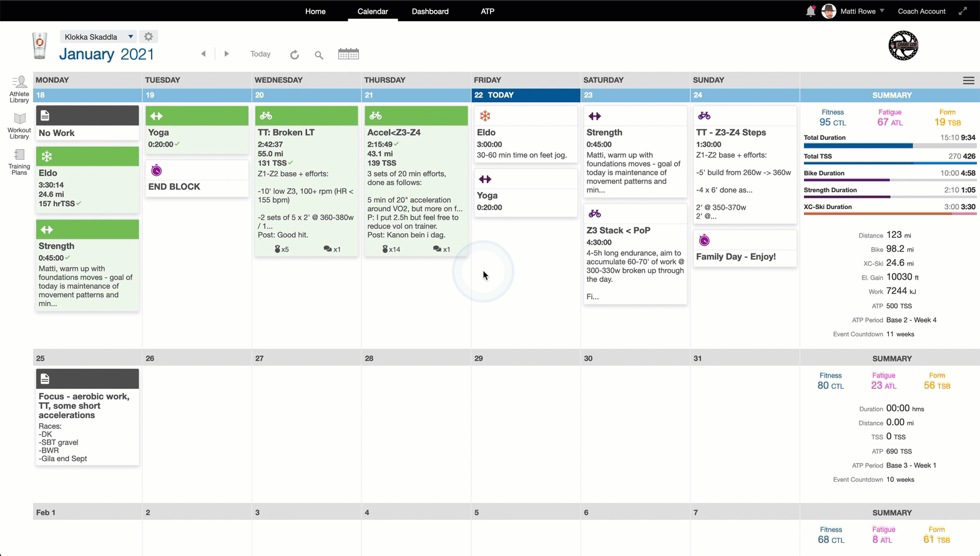The height and width of the screenshot is (556, 980).
Task: Open the ATP tab
Action: click(x=488, y=11)
